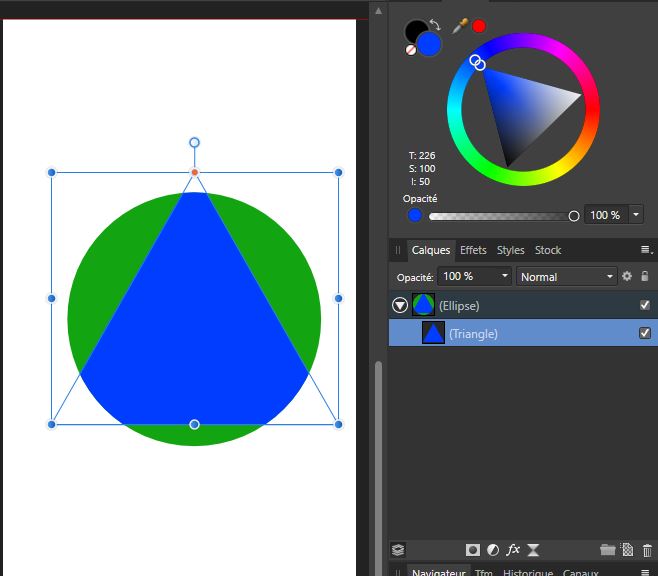
Task: Toggle the blue opacity/noise dot beside slider
Action: [x=415, y=216]
